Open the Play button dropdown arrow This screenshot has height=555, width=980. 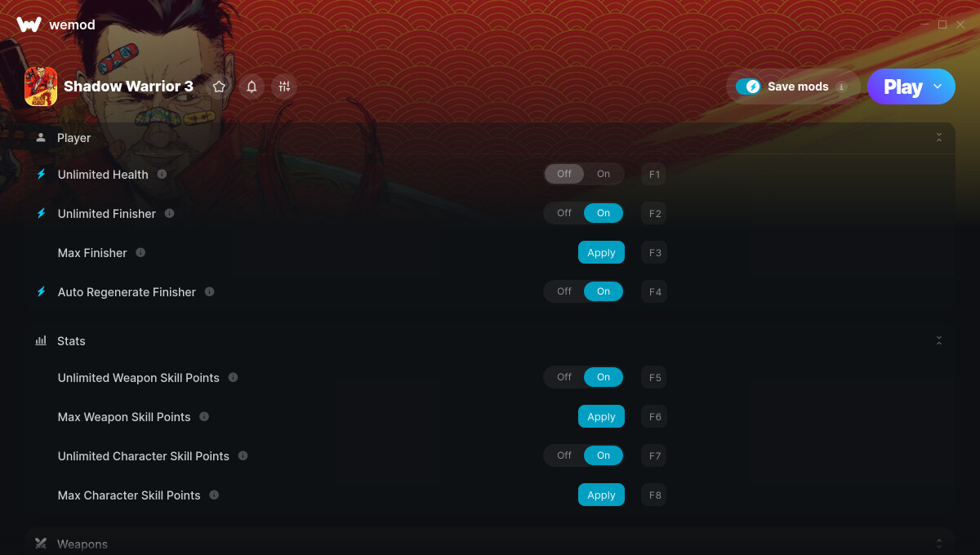938,87
